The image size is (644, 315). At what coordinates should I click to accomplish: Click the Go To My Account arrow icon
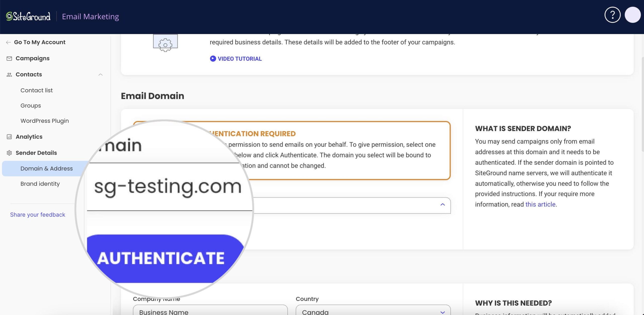coord(8,42)
